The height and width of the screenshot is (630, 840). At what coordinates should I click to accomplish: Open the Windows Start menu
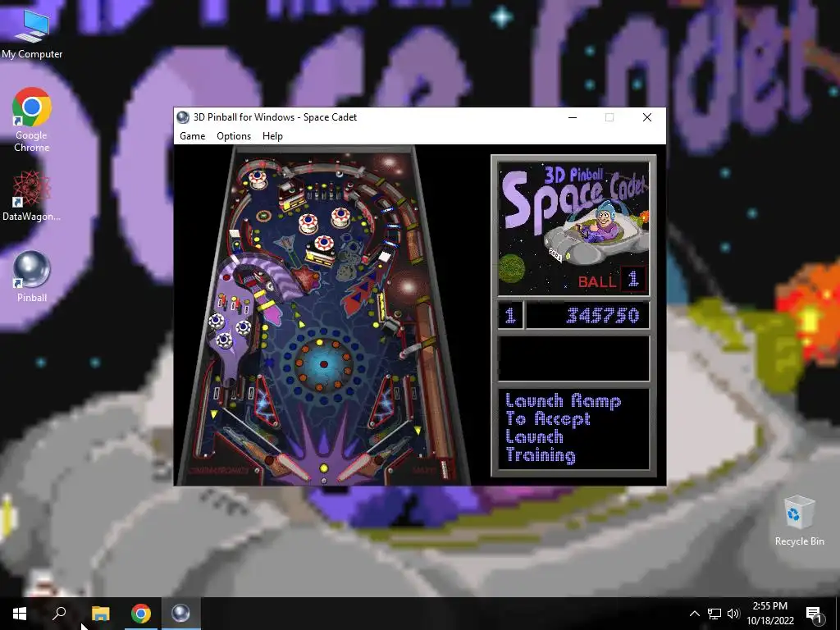20,614
